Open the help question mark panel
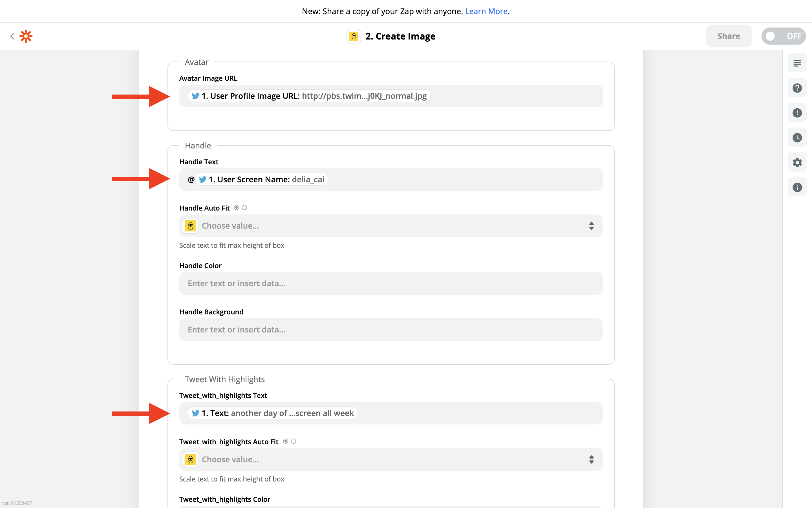The height and width of the screenshot is (508, 812). 797,88
